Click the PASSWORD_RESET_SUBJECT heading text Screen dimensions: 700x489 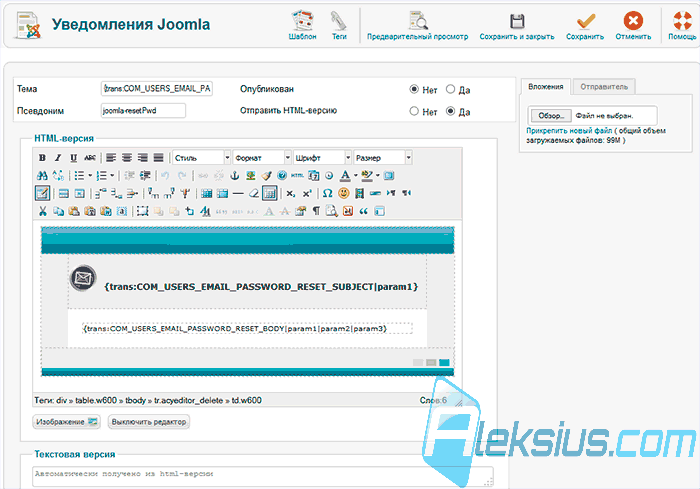coord(261,287)
